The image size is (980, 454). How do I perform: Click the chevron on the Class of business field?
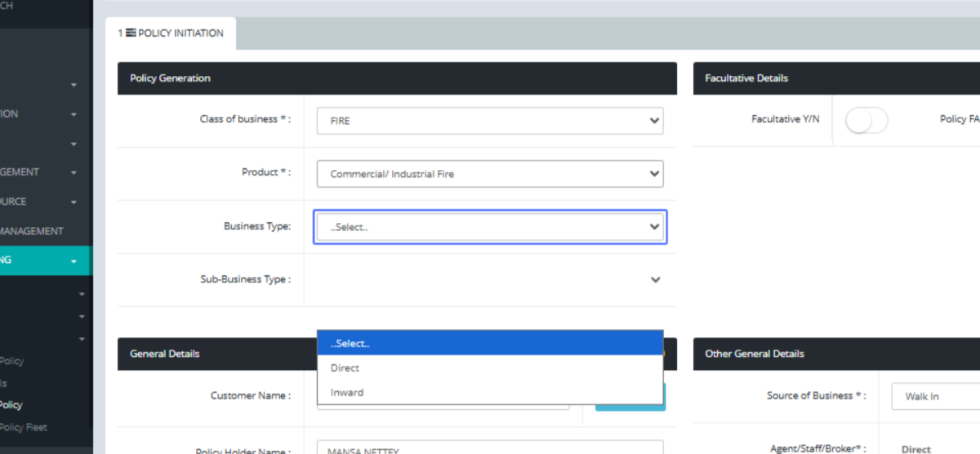point(654,121)
